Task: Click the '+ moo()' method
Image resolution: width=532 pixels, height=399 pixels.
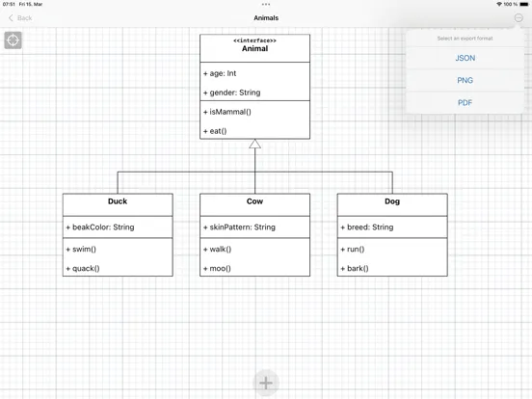Action: [217, 268]
